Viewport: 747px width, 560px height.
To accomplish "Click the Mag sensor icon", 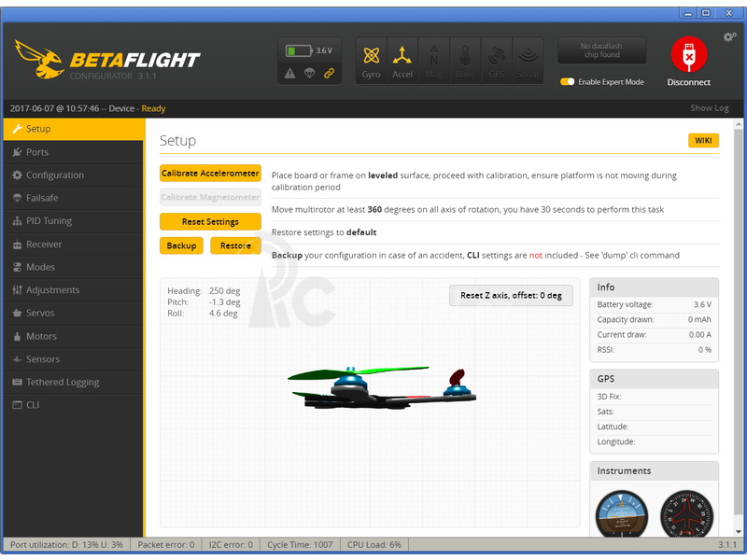I will coord(433,62).
